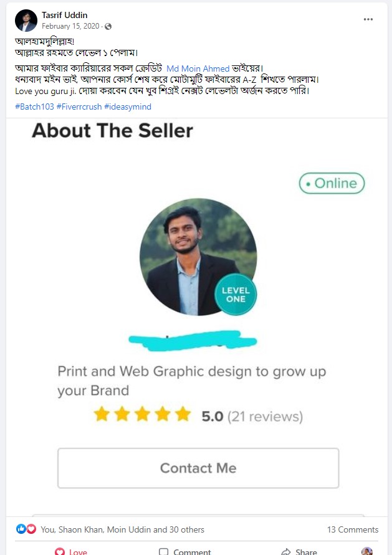
Task: Open the Tasrif Uddin profile name link
Action: (x=65, y=15)
